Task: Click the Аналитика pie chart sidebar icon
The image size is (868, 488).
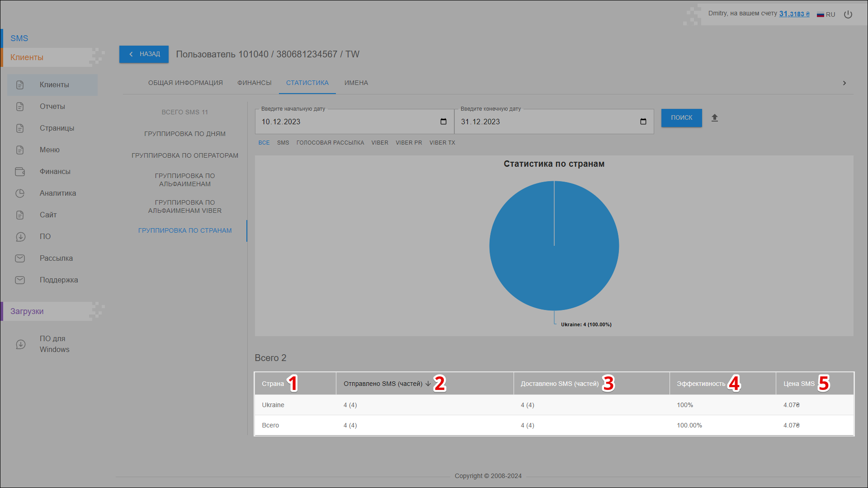Action: tap(20, 193)
